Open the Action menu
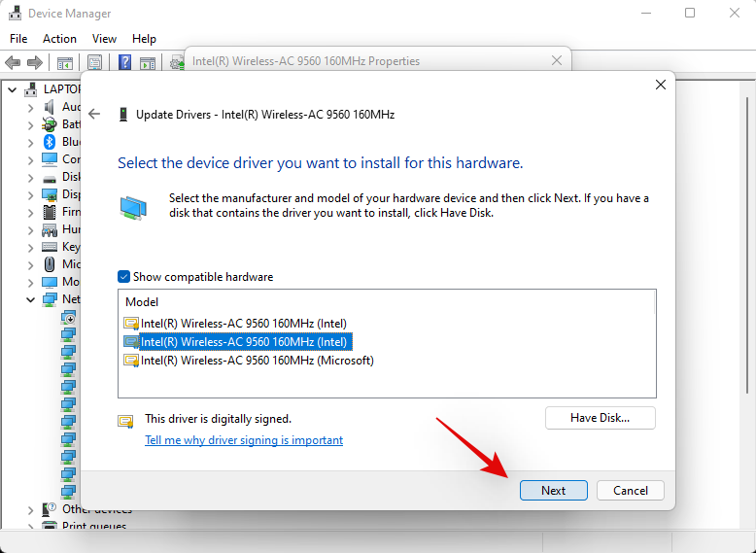Image resolution: width=756 pixels, height=553 pixels. (59, 39)
